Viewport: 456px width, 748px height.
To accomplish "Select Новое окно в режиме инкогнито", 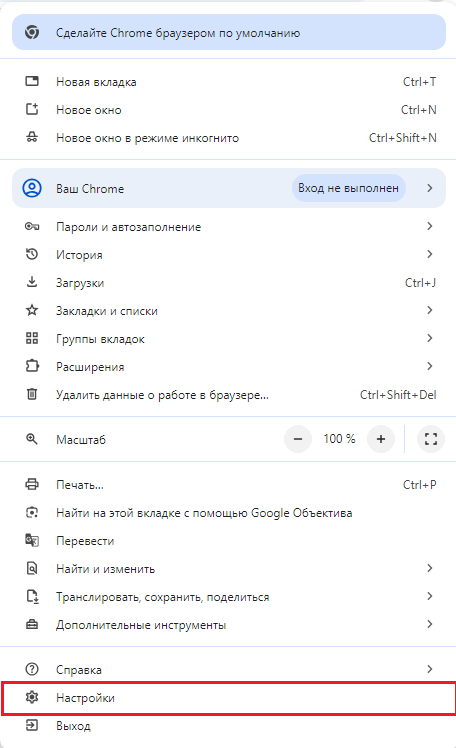I will pyautogui.click(x=228, y=138).
